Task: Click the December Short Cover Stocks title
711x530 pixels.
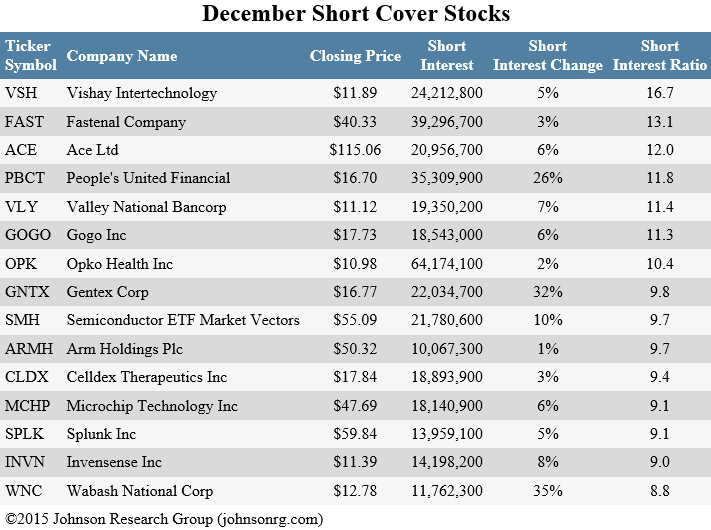Action: (x=356, y=14)
